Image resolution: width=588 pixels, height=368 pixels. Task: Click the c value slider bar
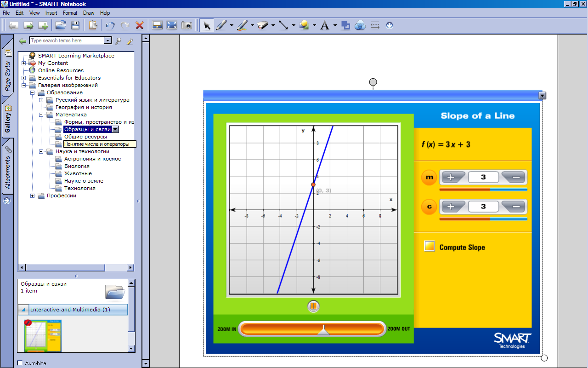pyautogui.click(x=483, y=219)
